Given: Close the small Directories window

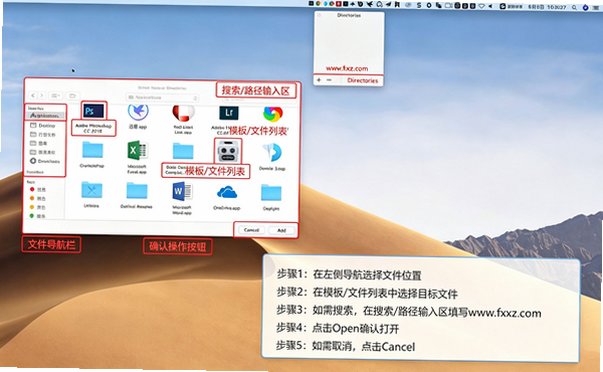Looking at the screenshot, I should (x=319, y=15).
